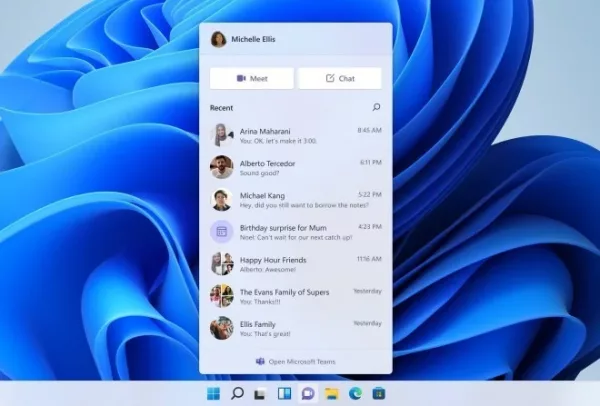Open Michael Kang avatar
This screenshot has height=406, width=600.
222,199
